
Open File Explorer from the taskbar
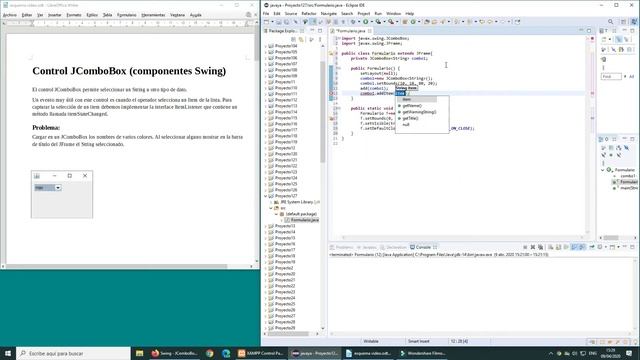pos(140,353)
